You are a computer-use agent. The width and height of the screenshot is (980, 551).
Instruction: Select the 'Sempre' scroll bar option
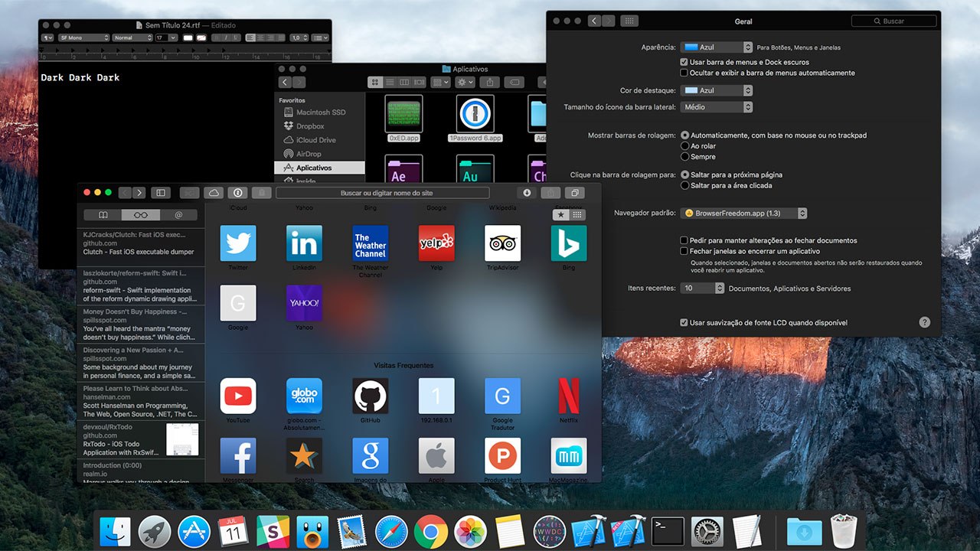click(684, 157)
